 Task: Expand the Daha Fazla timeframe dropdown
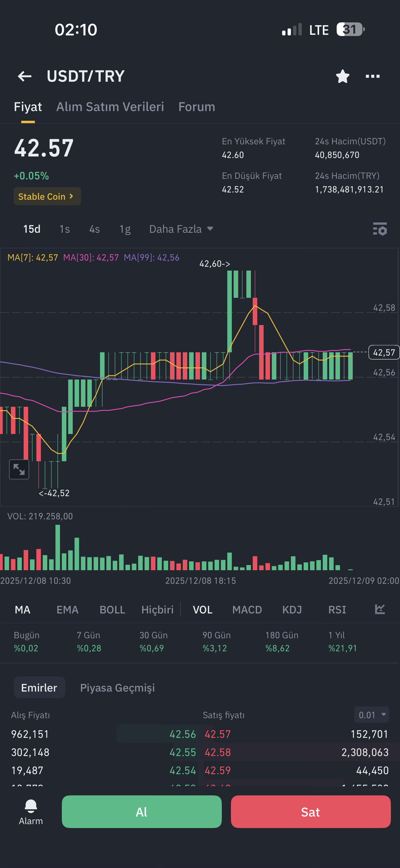coord(181,229)
